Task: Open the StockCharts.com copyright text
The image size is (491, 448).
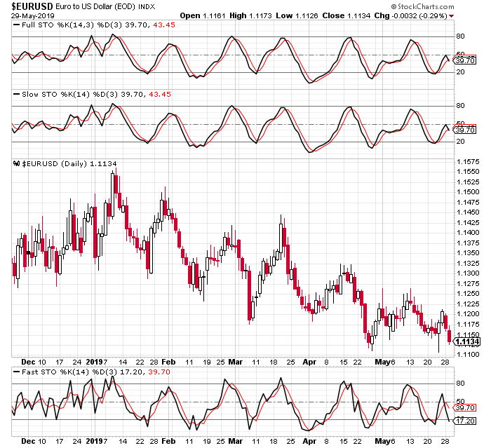Action: tap(422, 6)
